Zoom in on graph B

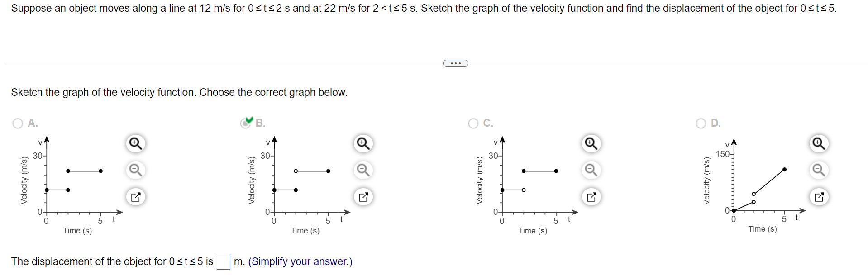click(363, 143)
